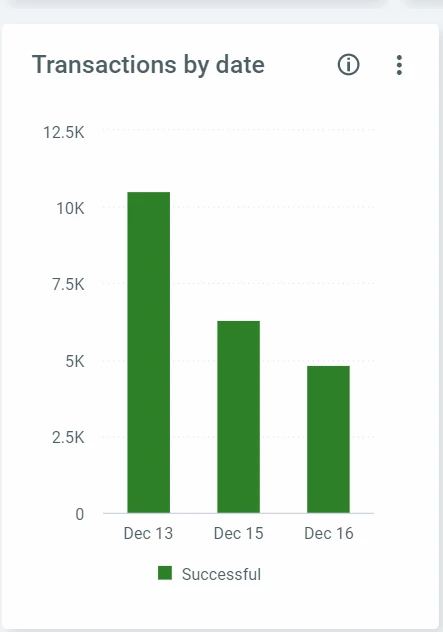Click the chart baseline axis line
This screenshot has height=632, width=443.
[x=239, y=513]
